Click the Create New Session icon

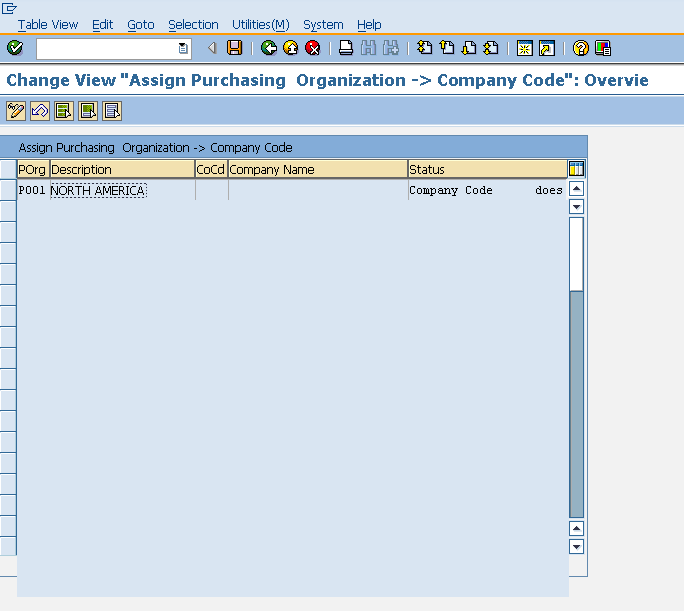click(x=524, y=48)
